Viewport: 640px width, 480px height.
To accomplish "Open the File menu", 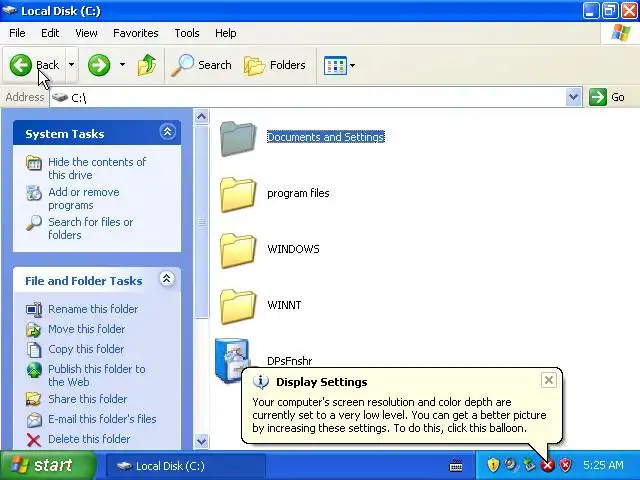I will [x=17, y=33].
